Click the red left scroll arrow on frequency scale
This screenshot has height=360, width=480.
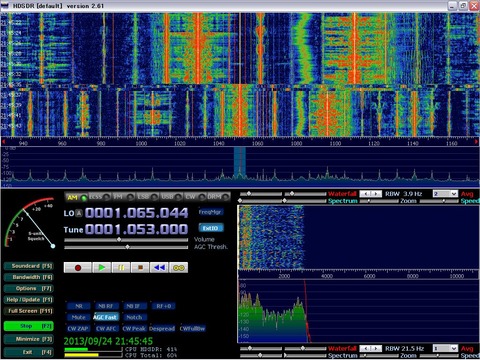[3, 142]
